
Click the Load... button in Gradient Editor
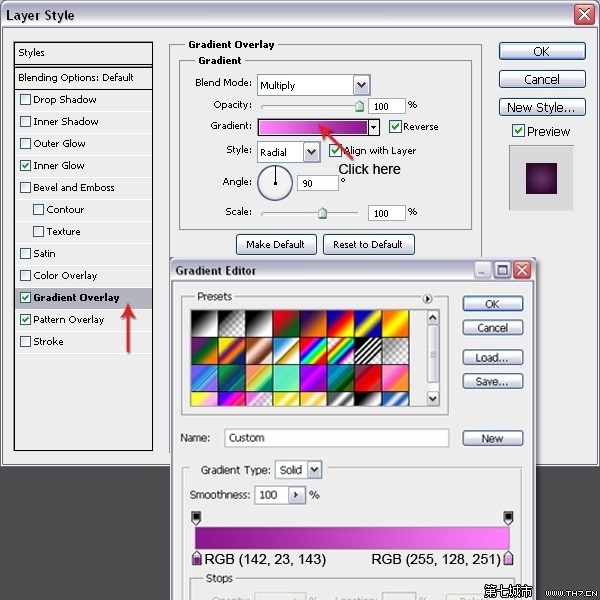click(492, 357)
